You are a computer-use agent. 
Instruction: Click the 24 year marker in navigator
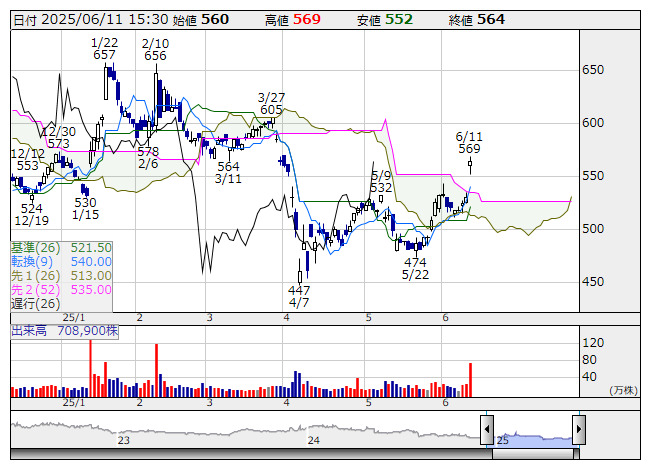314,440
